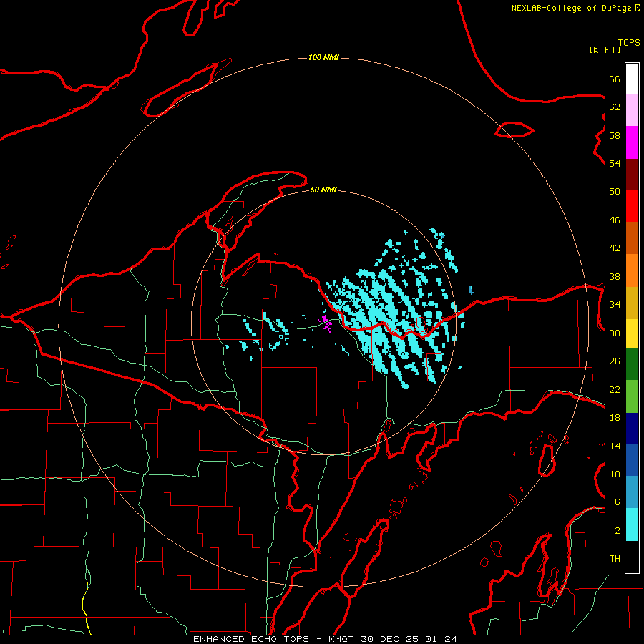The image size is (644, 644).
Task: Click the '100 NMI' range ring label
Action: click(x=323, y=57)
